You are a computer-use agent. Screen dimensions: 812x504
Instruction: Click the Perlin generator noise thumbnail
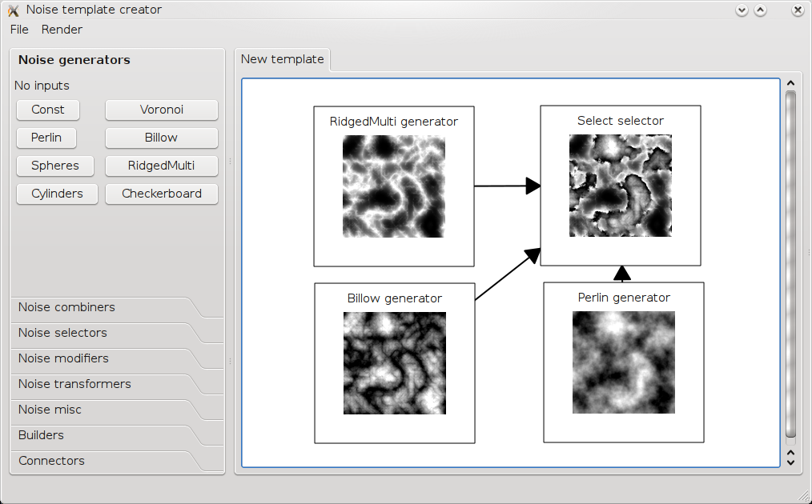(x=623, y=362)
